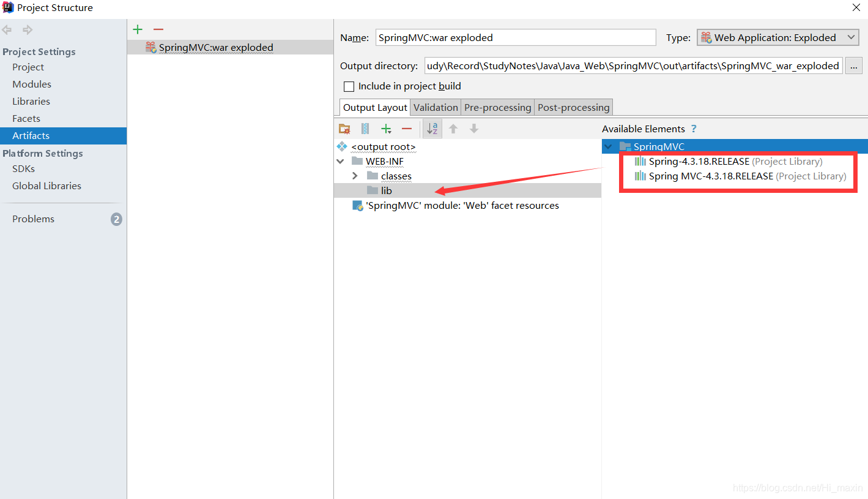Click the create directory icon in Output Layout
This screenshot has height=499, width=868.
coord(344,129)
